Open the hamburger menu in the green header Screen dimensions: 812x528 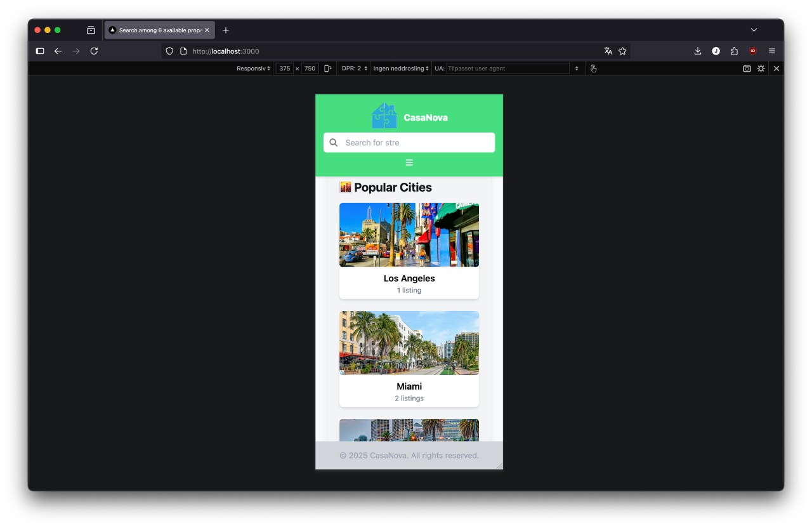tap(409, 162)
